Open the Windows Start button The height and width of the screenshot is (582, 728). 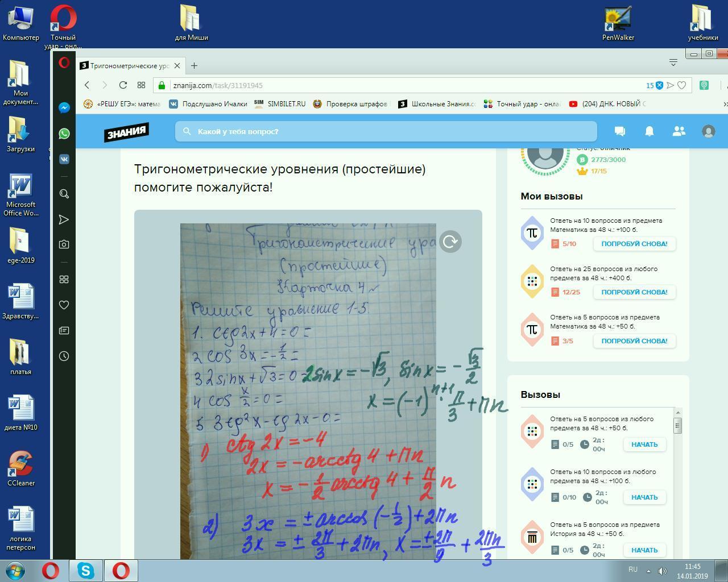pos(16,571)
